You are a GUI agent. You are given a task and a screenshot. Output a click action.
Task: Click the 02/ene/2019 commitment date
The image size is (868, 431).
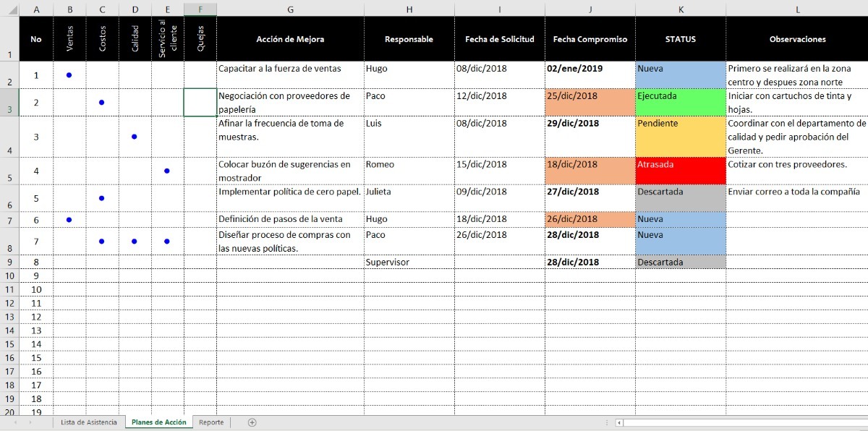click(590, 75)
